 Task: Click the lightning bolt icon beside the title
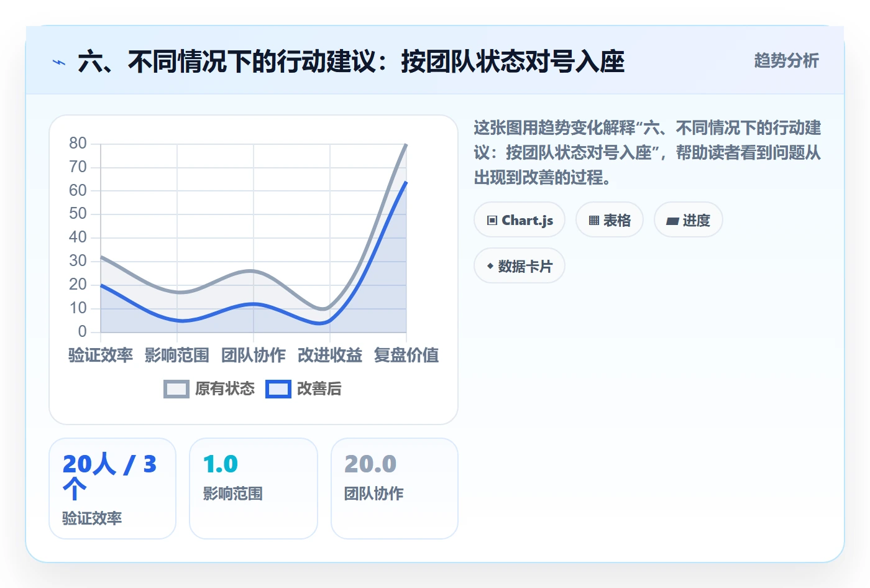click(59, 62)
